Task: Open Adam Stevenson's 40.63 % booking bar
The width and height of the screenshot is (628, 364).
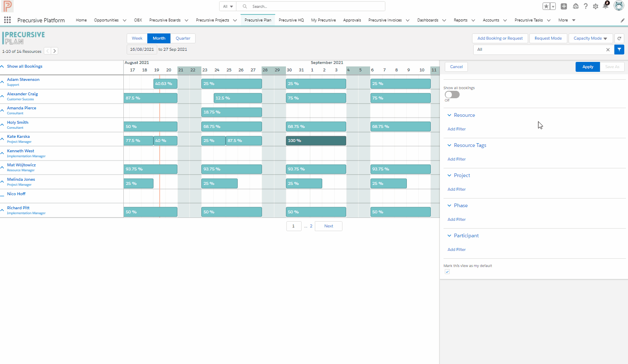Action: [165, 84]
